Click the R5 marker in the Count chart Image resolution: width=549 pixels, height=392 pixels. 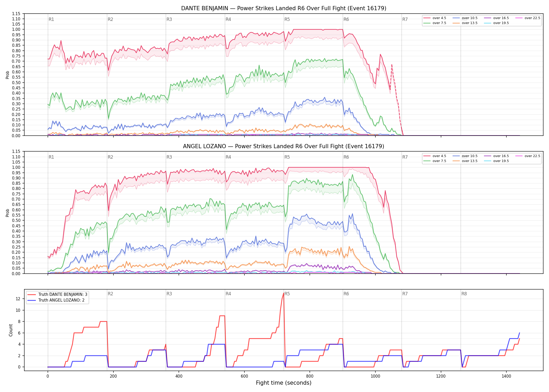pos(287,294)
